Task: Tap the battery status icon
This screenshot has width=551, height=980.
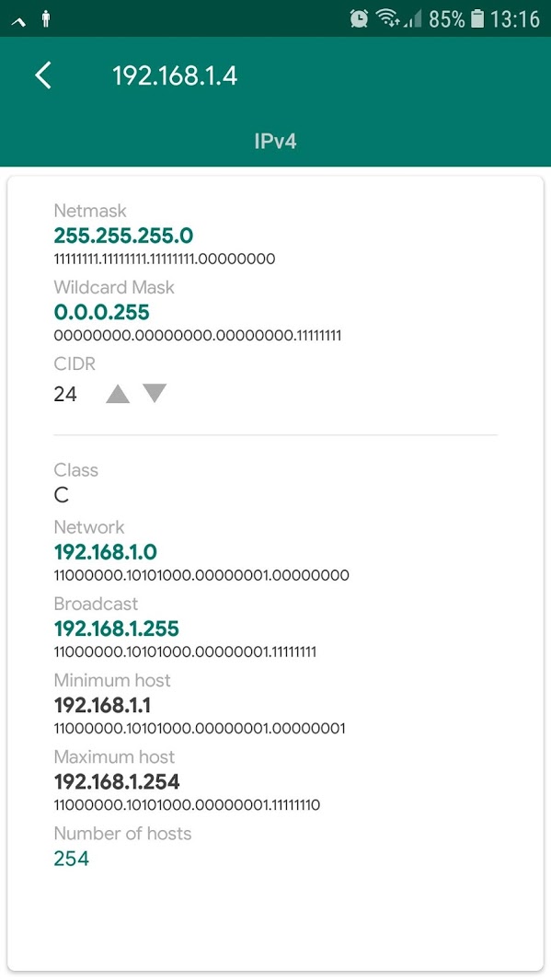Action: click(477, 18)
